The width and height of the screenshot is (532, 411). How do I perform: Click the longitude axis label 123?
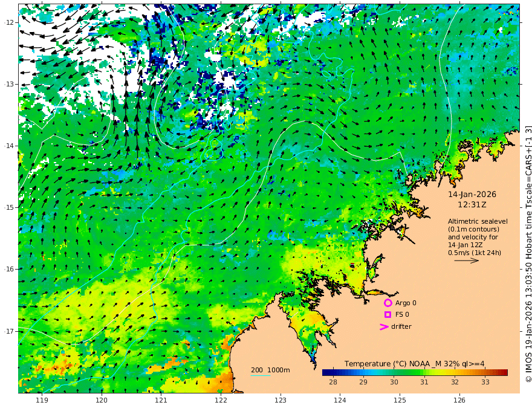281,401
